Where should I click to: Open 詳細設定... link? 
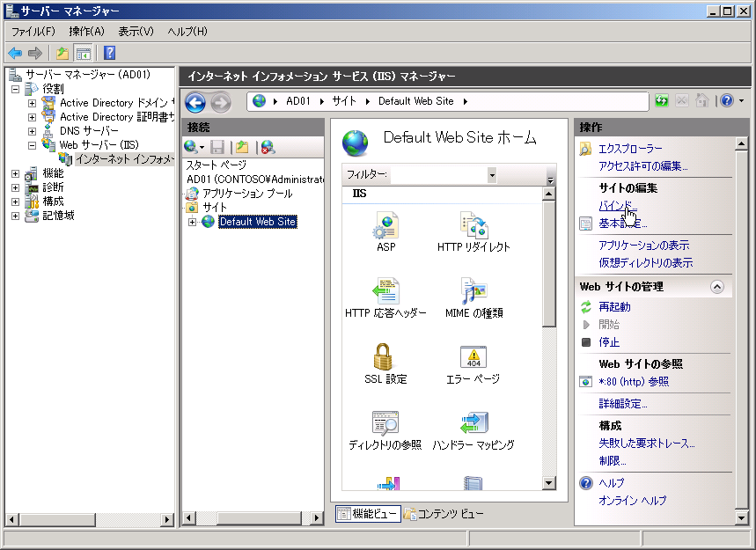click(x=622, y=403)
